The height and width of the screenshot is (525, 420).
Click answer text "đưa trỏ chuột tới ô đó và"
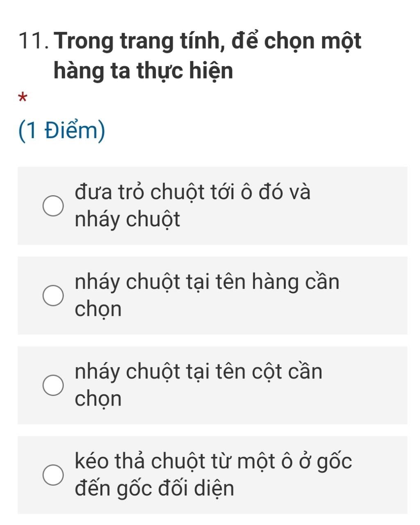(x=192, y=192)
